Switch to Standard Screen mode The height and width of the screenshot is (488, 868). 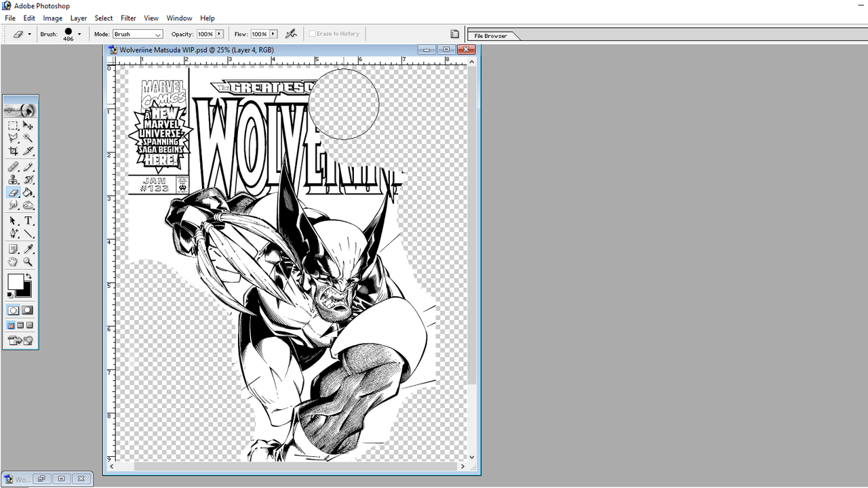point(11,325)
